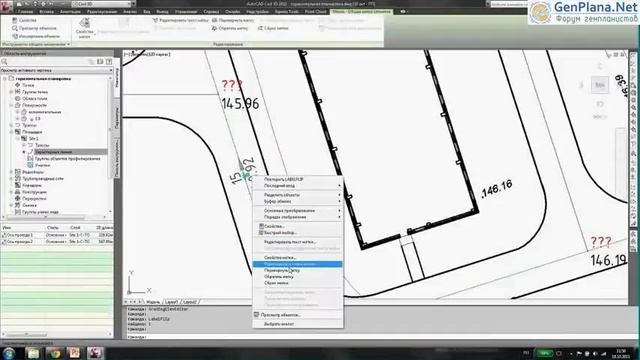Expand the Группы точек tree node
The height and width of the screenshot is (360, 640).
coord(11,92)
